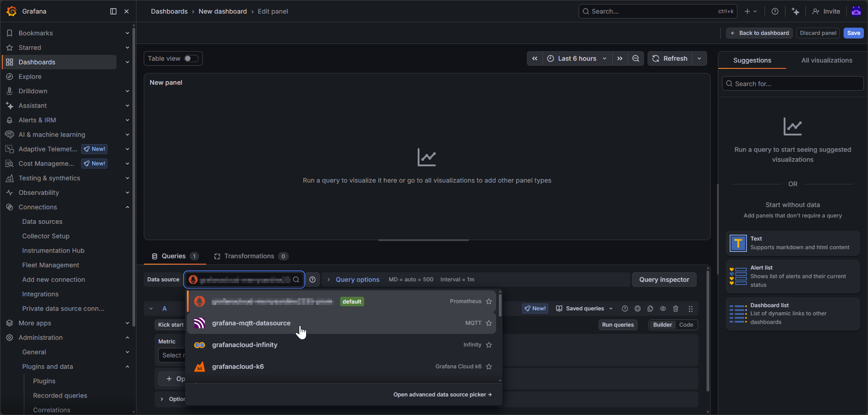The width and height of the screenshot is (868, 415).
Task: Add the Text visualization panel
Action: tap(793, 243)
